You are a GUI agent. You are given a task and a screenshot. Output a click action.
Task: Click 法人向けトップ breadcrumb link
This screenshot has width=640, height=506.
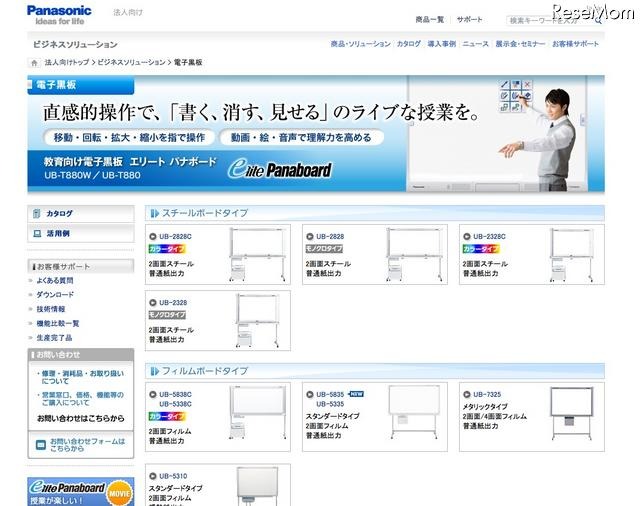[x=67, y=62]
